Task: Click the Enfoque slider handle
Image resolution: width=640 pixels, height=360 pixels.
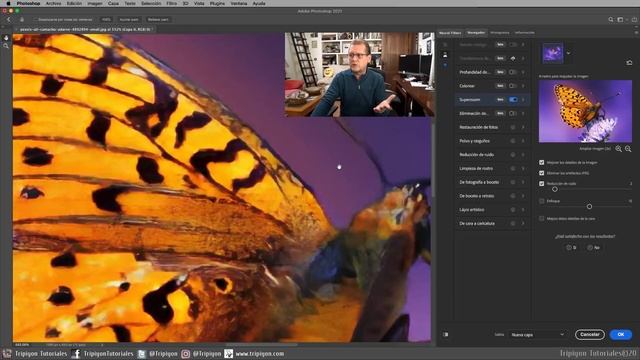Action: point(589,207)
